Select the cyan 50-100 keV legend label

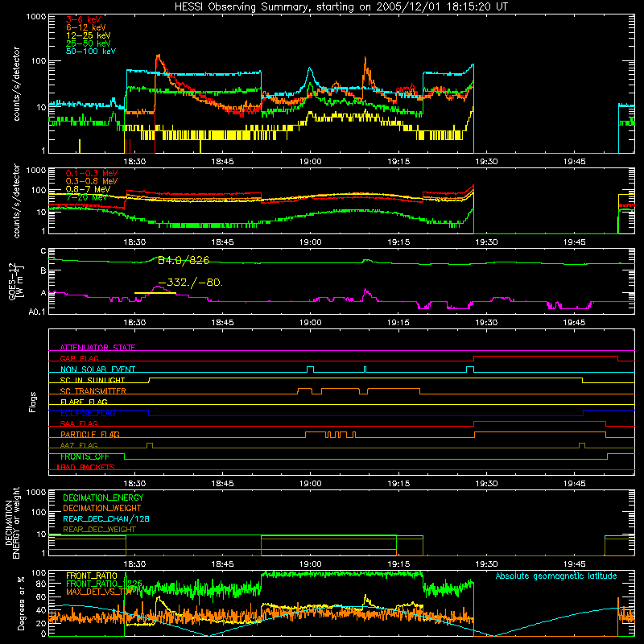91,52
